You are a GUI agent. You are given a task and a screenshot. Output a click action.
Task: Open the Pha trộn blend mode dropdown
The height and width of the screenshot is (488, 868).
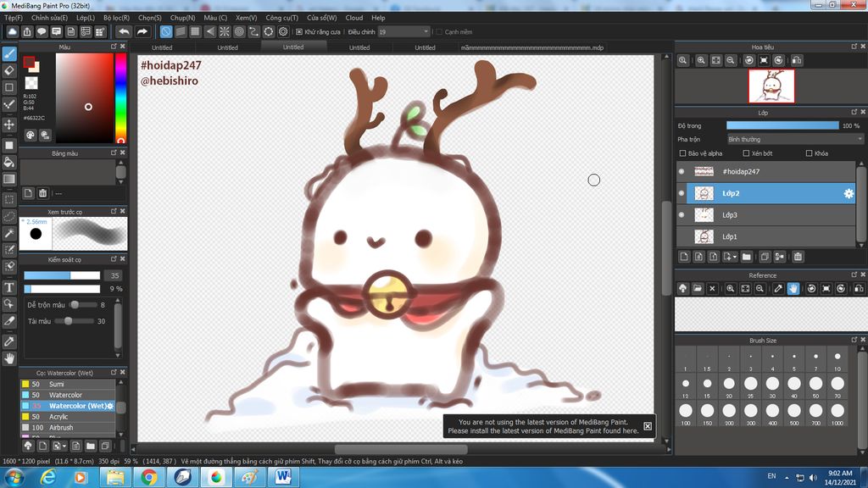(795, 140)
